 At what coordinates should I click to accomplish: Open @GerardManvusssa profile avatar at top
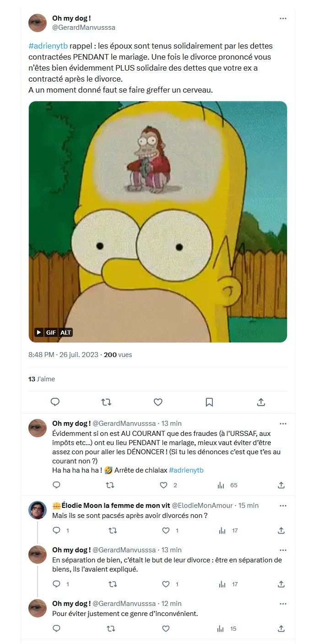38,23
